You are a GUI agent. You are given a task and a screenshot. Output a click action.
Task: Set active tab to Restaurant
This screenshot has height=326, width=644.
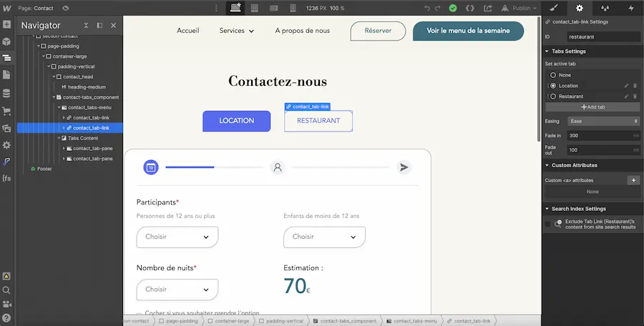click(553, 97)
